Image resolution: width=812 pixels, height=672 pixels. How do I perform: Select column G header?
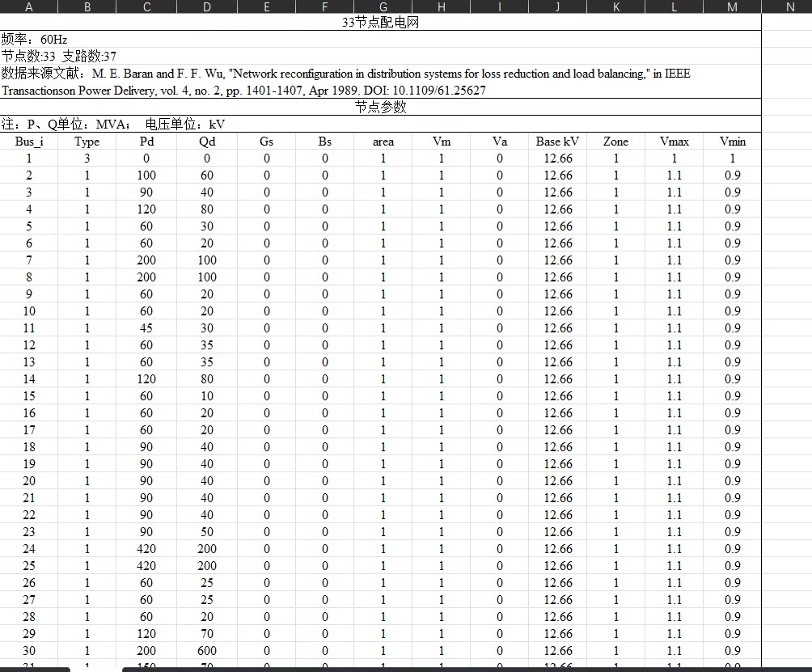[383, 6]
